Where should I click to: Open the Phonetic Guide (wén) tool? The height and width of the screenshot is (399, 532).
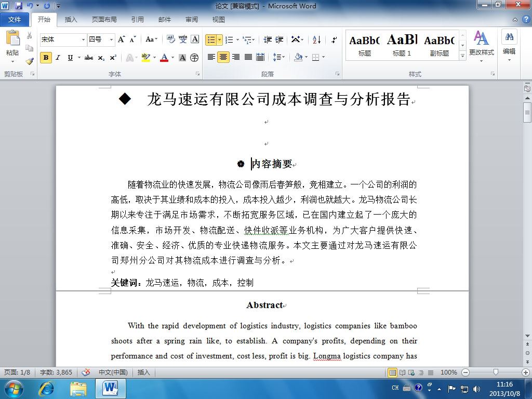coord(183,39)
